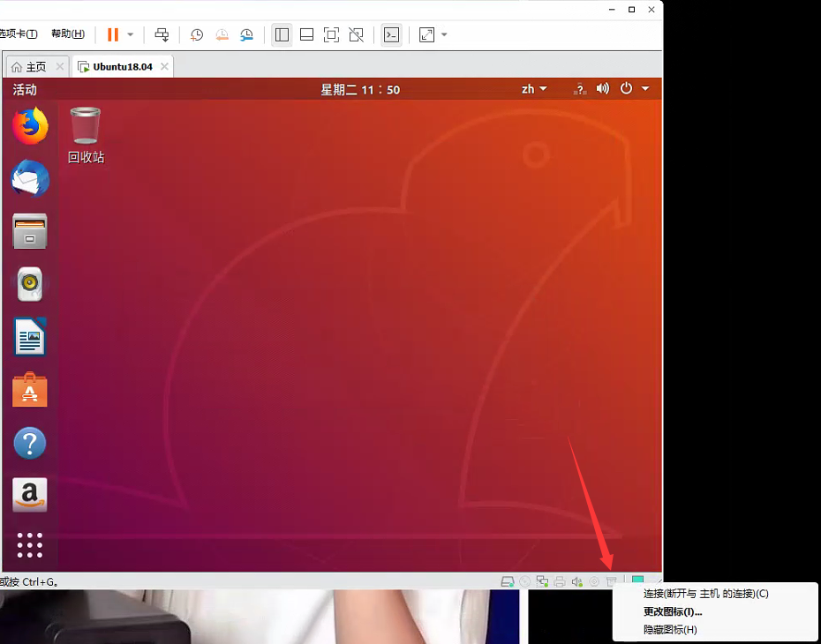Open the 活动 overview in Ubuntu
This screenshot has width=821, height=644.
point(25,89)
